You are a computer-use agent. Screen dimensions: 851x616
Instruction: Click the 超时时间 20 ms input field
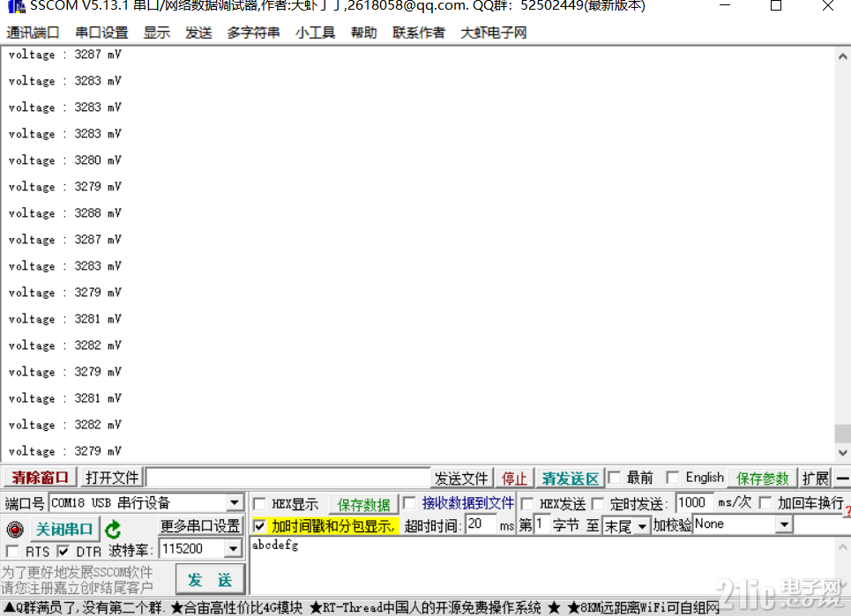[x=481, y=524]
